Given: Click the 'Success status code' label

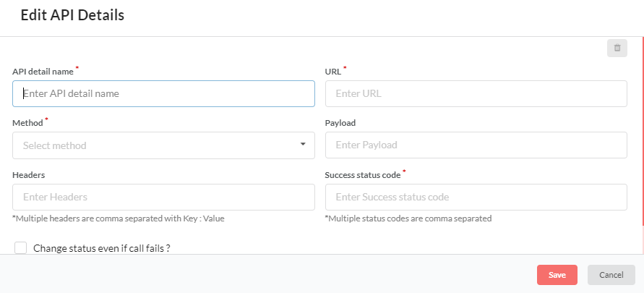Looking at the screenshot, I should [x=363, y=174].
